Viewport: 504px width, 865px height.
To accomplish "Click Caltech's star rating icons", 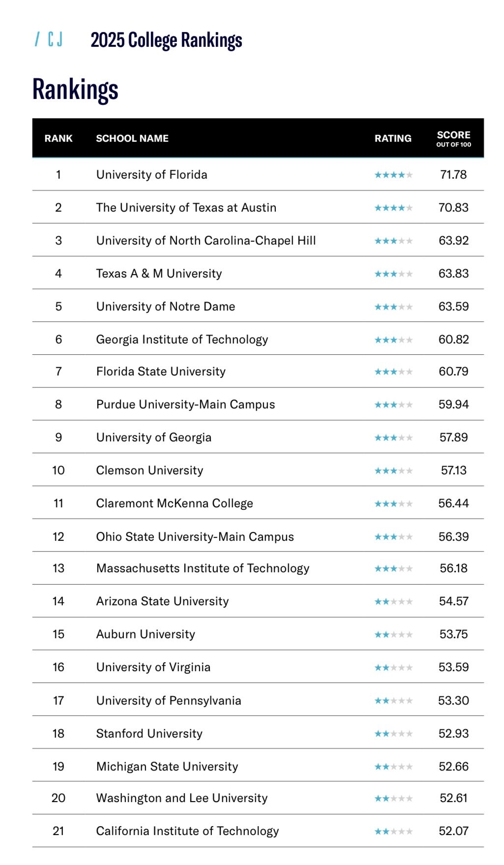I will 393,832.
